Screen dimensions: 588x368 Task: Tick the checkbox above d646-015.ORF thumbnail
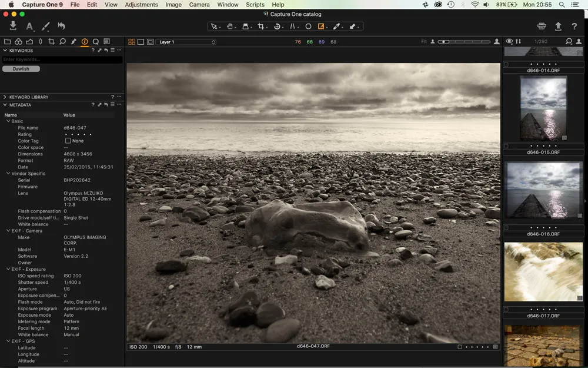coord(506,146)
